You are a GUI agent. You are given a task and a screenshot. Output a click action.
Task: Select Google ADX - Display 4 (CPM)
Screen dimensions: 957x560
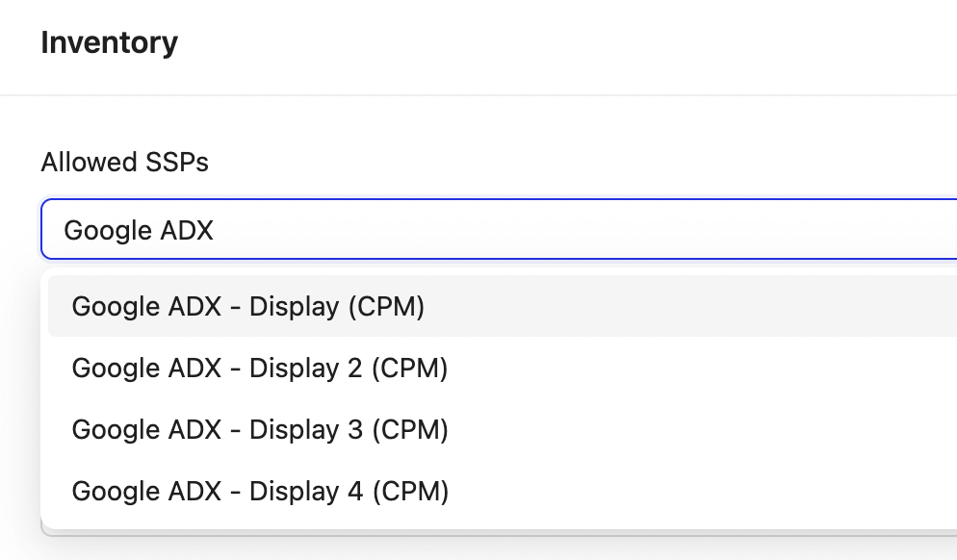(260, 491)
